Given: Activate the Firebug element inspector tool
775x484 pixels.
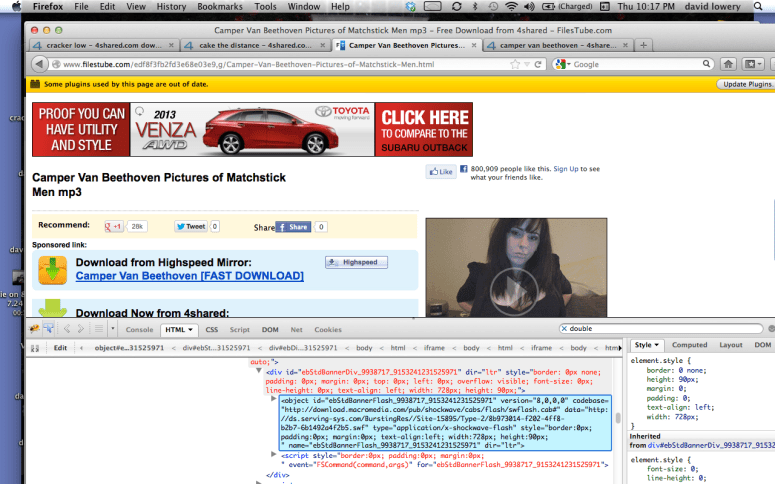Looking at the screenshot, I should click(x=48, y=328).
